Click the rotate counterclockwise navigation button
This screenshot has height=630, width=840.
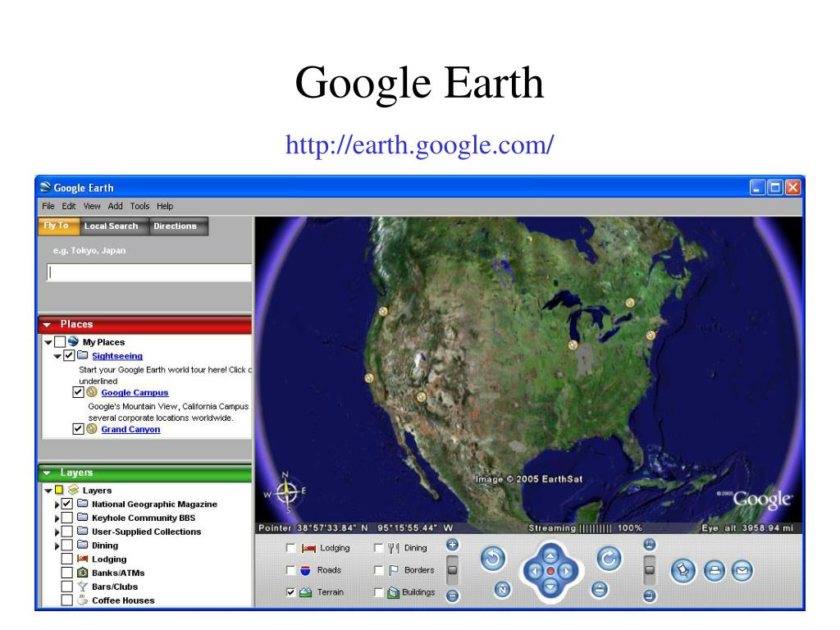[492, 559]
